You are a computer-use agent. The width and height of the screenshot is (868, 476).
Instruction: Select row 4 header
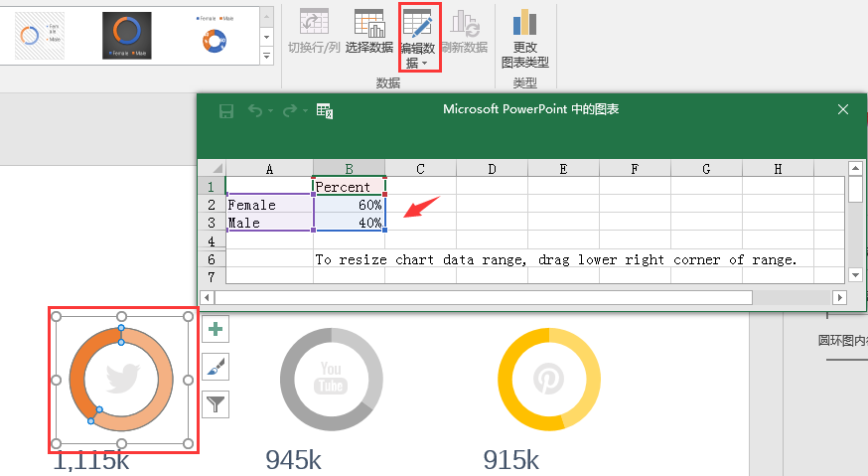tap(212, 240)
